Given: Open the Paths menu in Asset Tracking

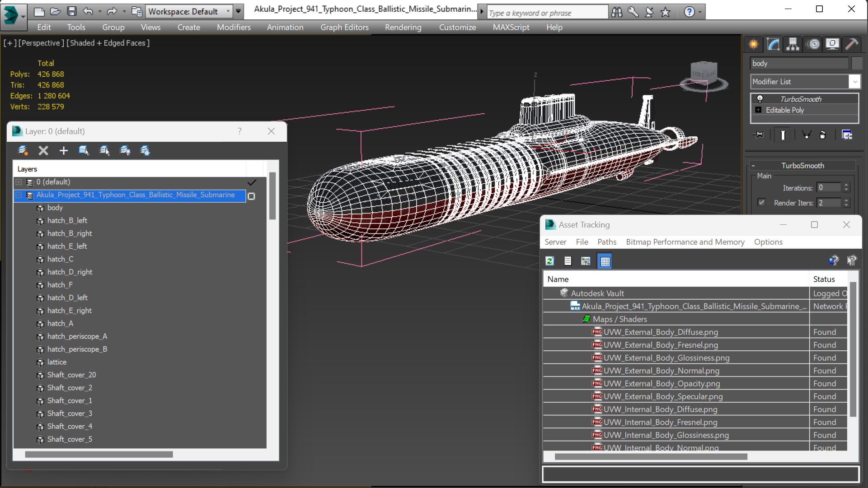Looking at the screenshot, I should tap(607, 242).
